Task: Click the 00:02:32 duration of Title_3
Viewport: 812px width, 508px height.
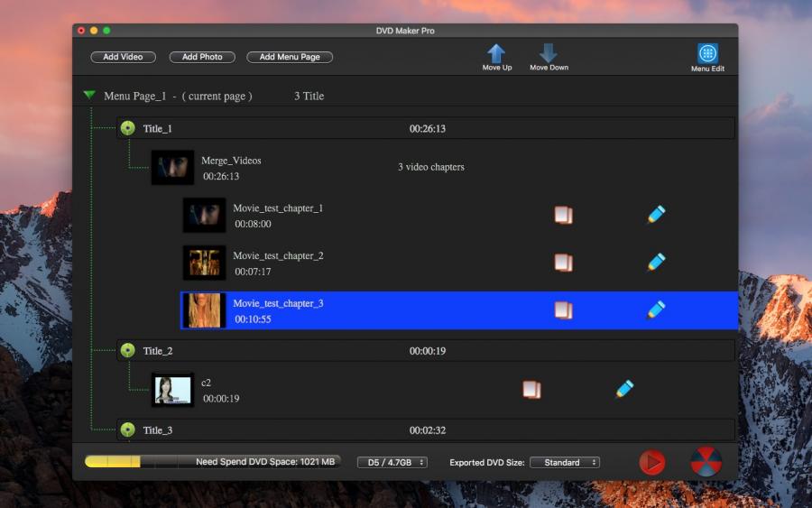Action: click(x=428, y=429)
